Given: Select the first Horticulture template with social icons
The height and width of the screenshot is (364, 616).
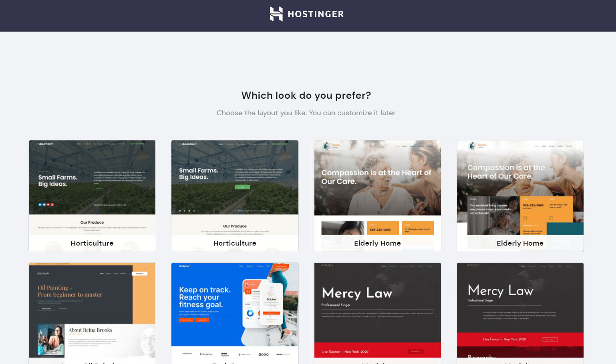Looking at the screenshot, I should [x=92, y=196].
